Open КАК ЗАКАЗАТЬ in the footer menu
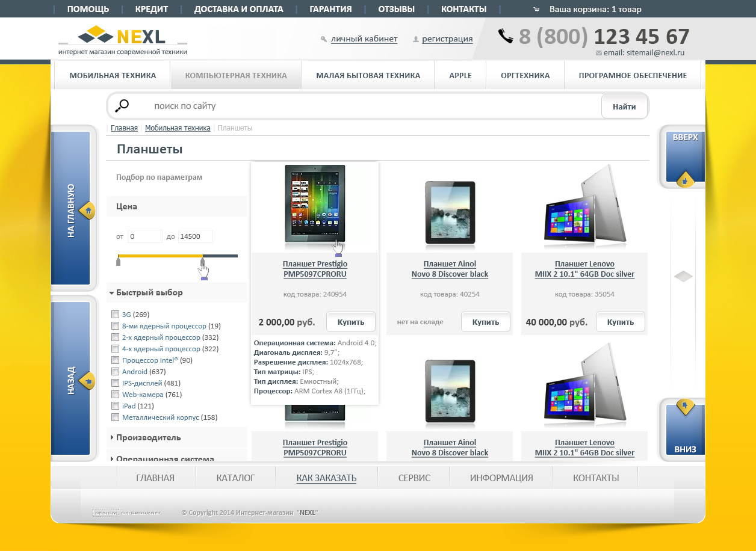756x551 pixels. [x=326, y=478]
